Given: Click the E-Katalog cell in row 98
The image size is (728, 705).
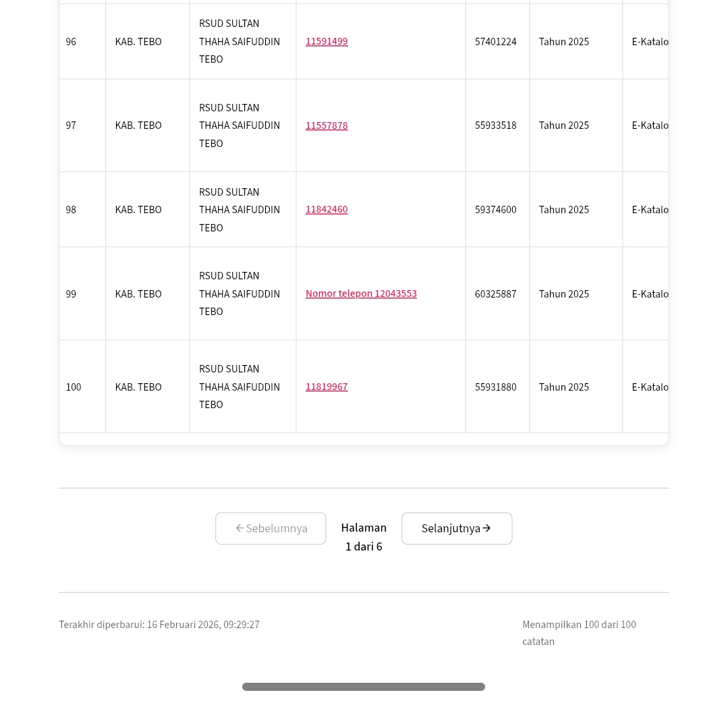Looking at the screenshot, I should pos(651,209).
